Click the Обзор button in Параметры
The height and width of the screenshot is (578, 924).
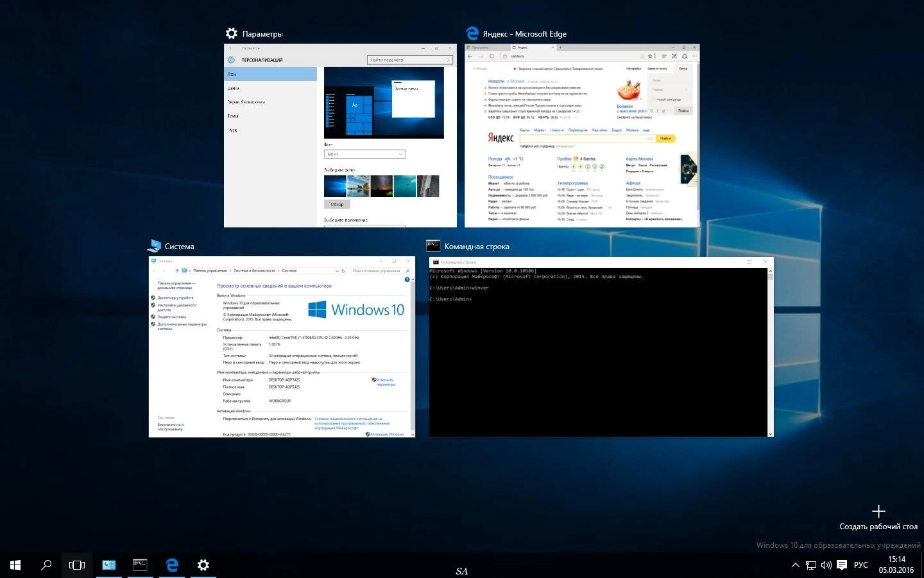click(337, 204)
